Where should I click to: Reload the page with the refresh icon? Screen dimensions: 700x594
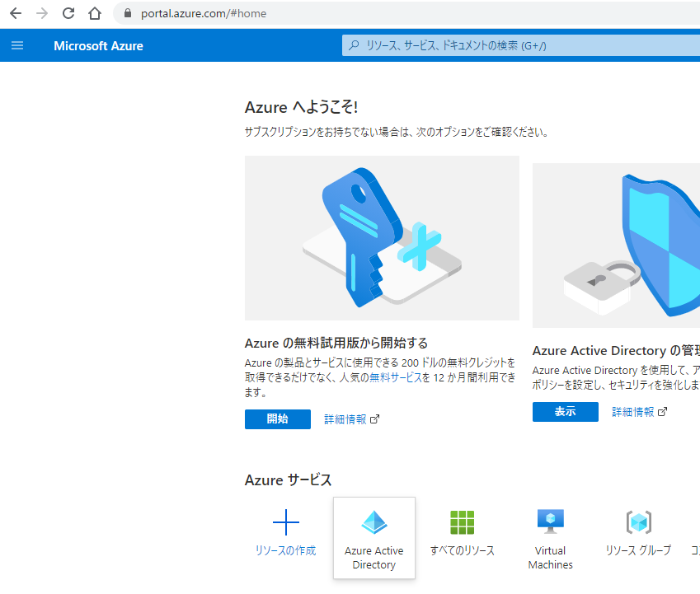click(x=68, y=13)
